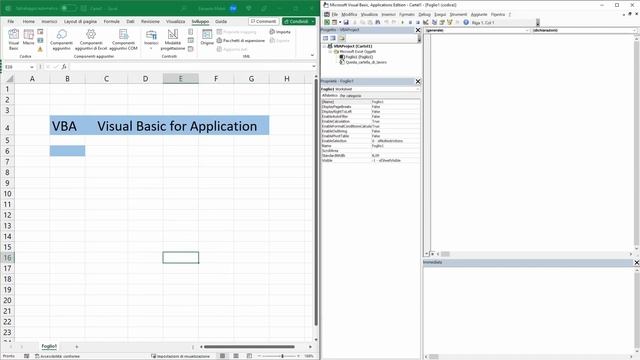The width and height of the screenshot is (640, 360).
Task: Click Importa in the XML group
Action: (x=280, y=31)
